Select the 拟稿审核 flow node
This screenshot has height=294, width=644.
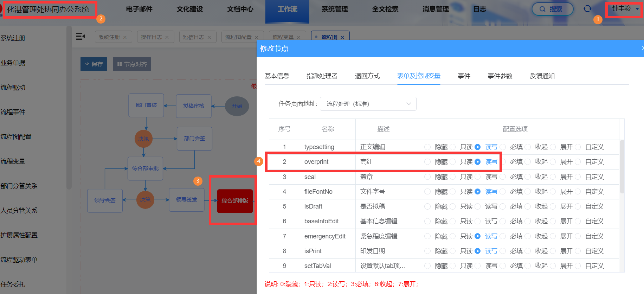(x=194, y=106)
